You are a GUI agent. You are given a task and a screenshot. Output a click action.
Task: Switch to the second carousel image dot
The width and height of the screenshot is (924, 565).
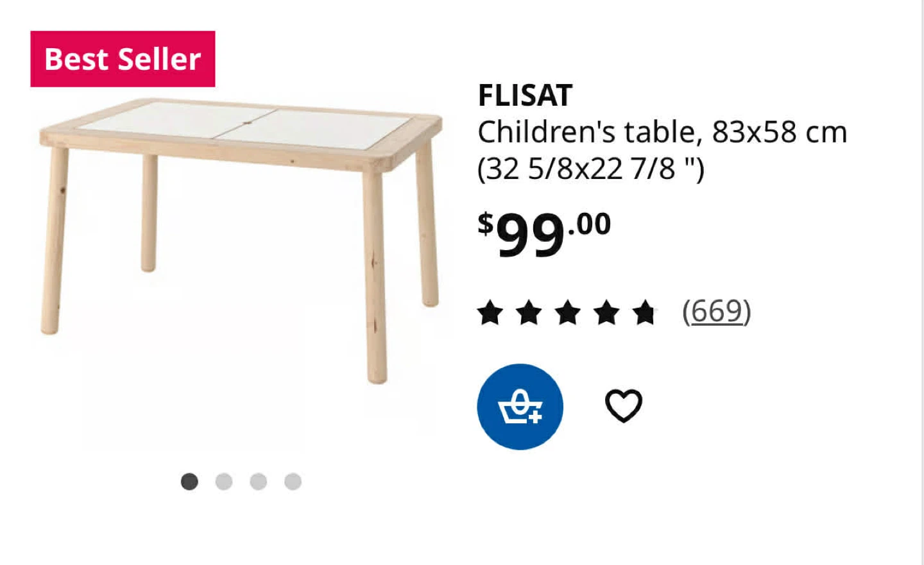[x=224, y=481]
